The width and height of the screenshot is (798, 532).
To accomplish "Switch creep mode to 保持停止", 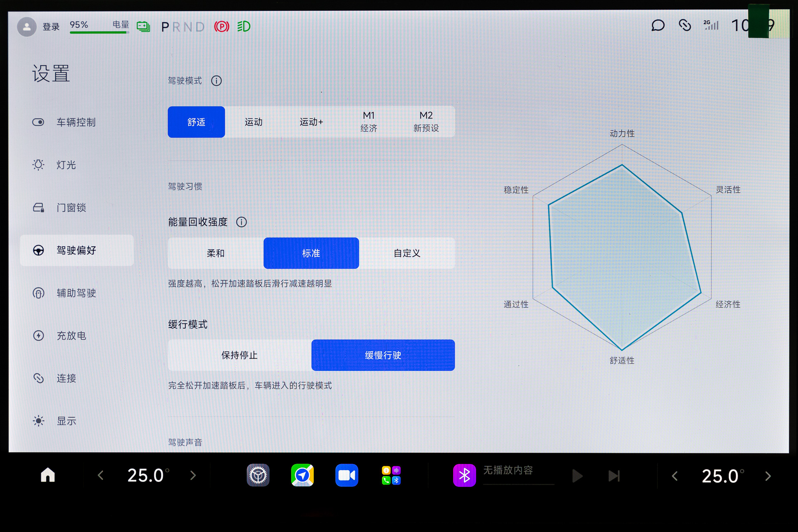I will (x=239, y=355).
